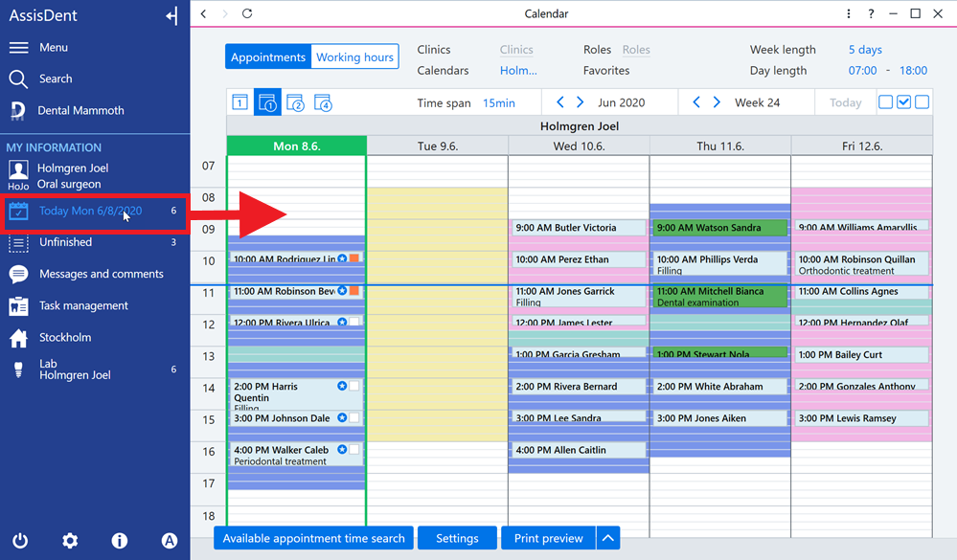957x560 pixels.
Task: Click the circled A icon
Action: pyautogui.click(x=169, y=541)
